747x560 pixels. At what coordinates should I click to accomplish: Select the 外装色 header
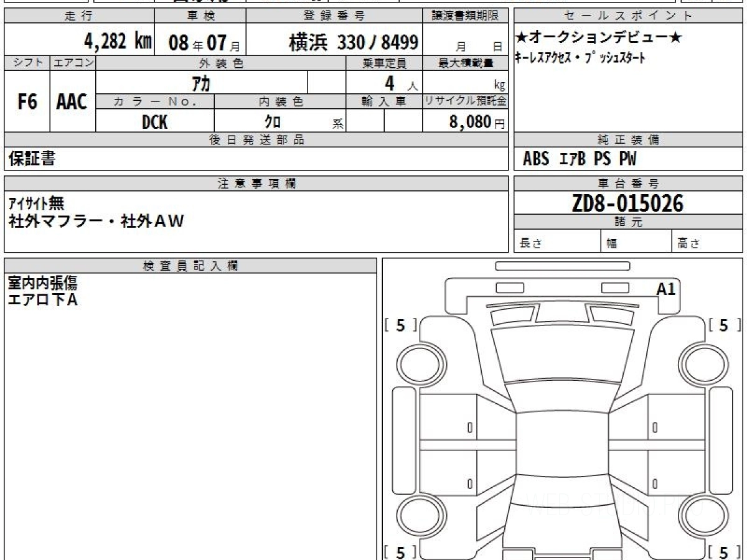(x=221, y=63)
